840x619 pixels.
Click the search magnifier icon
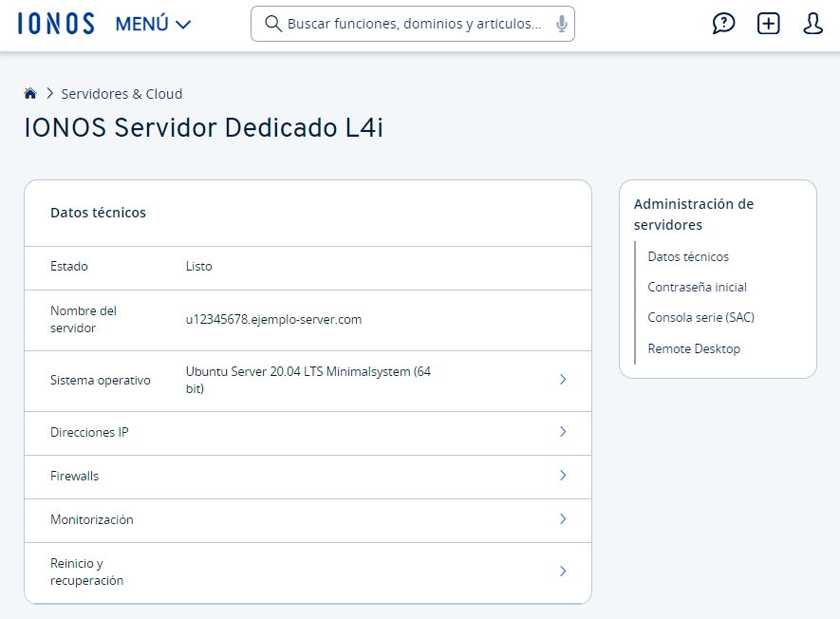pos(273,24)
